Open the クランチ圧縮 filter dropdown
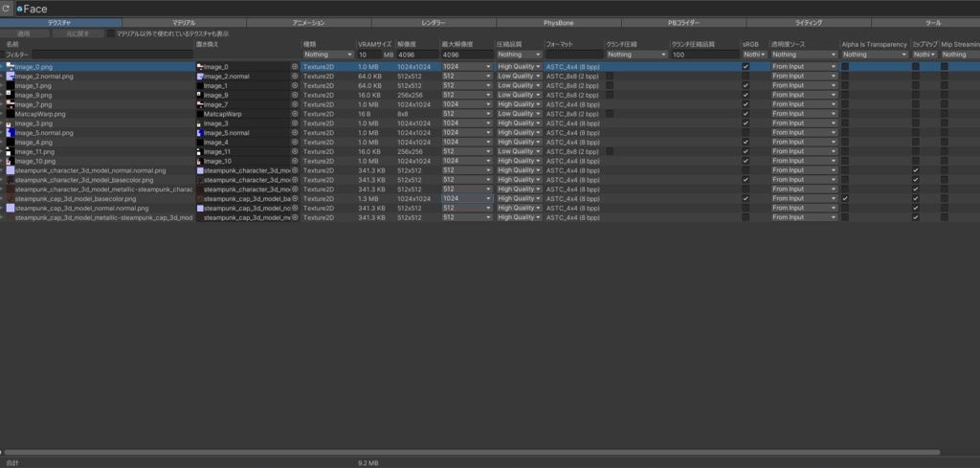Viewport: 980px width, 468px height. 636,55
